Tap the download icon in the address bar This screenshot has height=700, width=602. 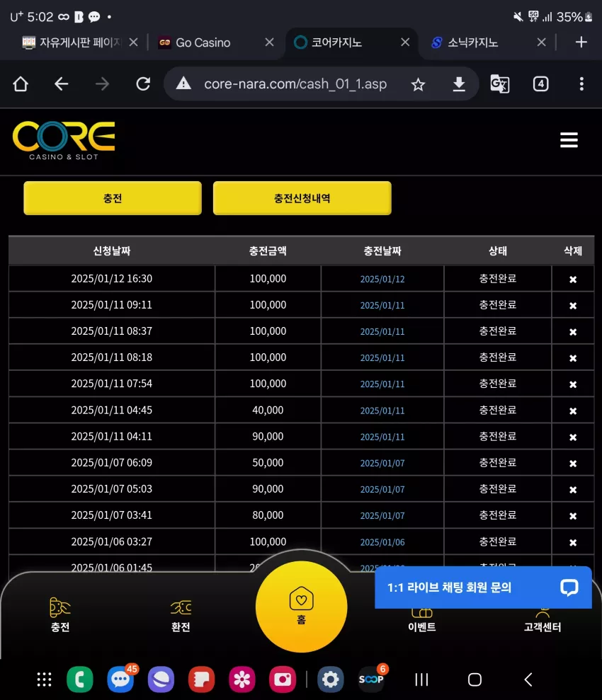[459, 84]
